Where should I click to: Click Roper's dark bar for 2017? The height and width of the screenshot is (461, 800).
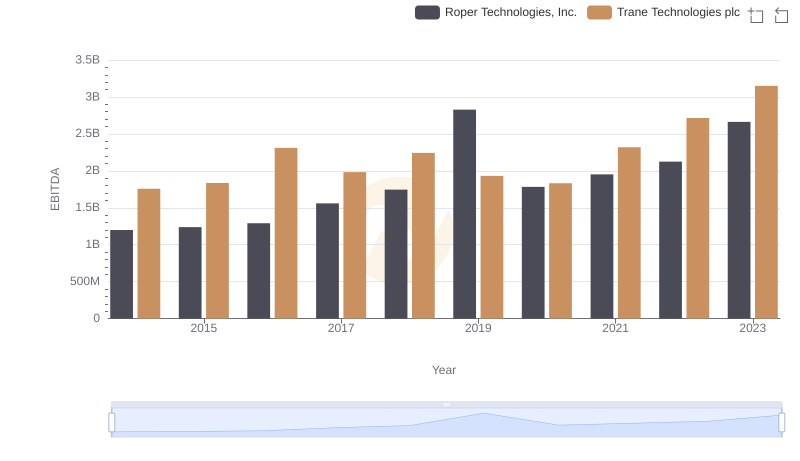point(327,261)
